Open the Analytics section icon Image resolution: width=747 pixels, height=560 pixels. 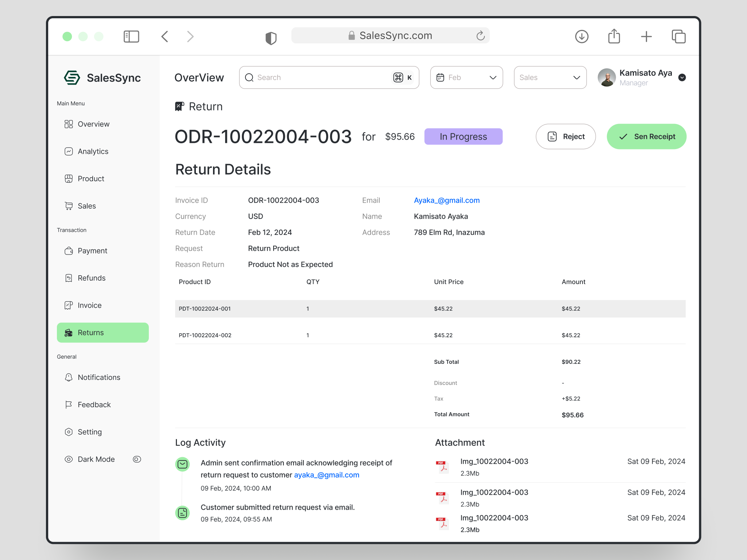(69, 151)
